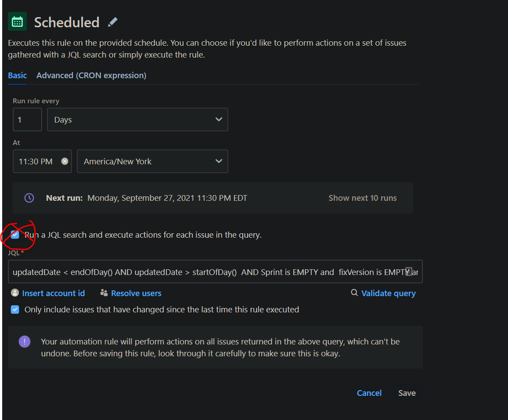This screenshot has height=420, width=508.
Task: Cancel the schedule configuration
Action: click(x=369, y=393)
